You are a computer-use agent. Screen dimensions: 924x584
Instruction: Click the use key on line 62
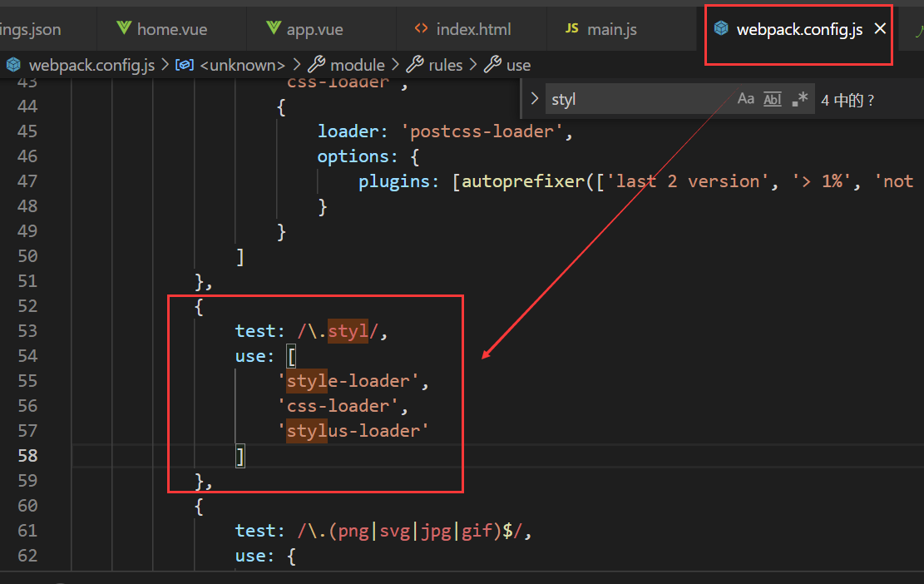pyautogui.click(x=250, y=556)
